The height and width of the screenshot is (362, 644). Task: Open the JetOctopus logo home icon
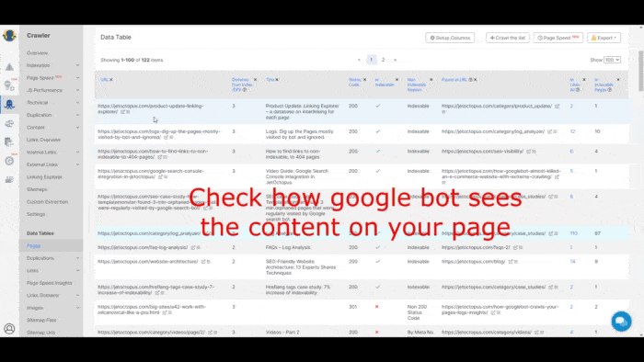(9, 36)
